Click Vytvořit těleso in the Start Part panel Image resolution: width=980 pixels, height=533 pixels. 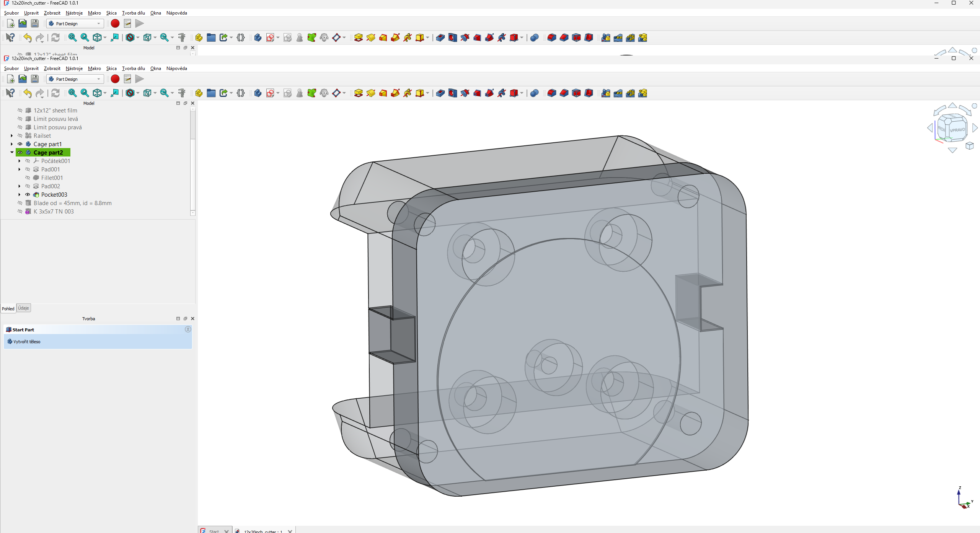coord(27,342)
